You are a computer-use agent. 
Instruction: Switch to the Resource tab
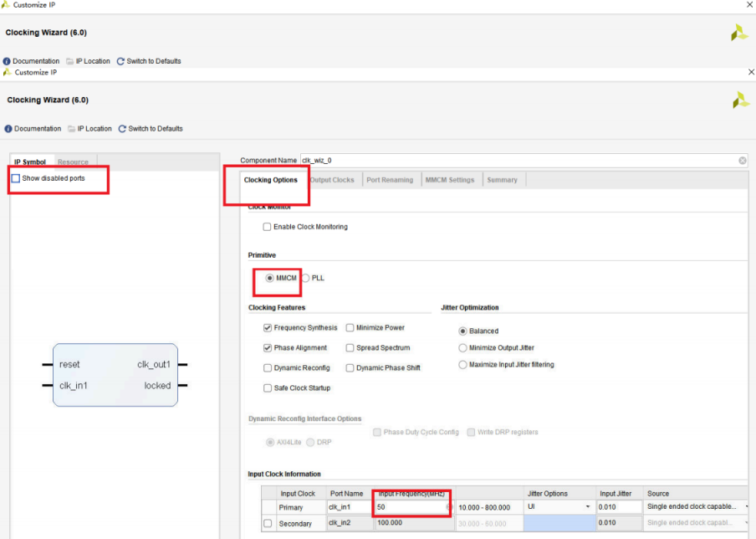(x=73, y=162)
